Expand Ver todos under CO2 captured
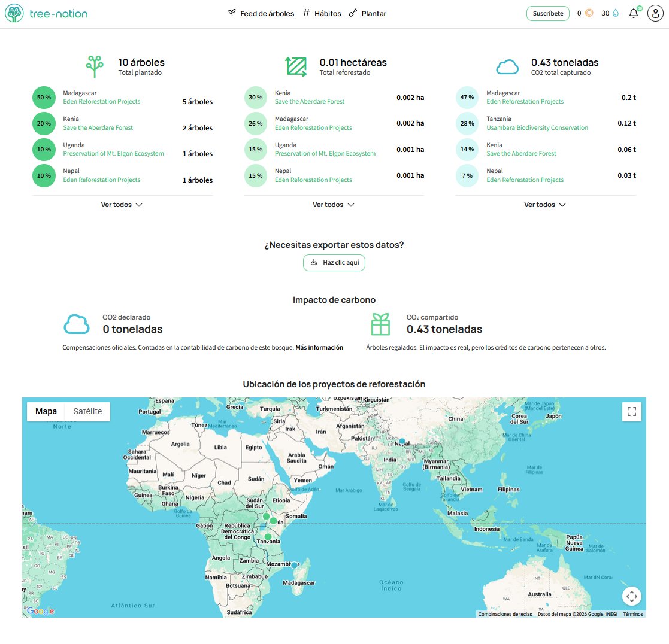This screenshot has width=669, height=644. coord(545,205)
